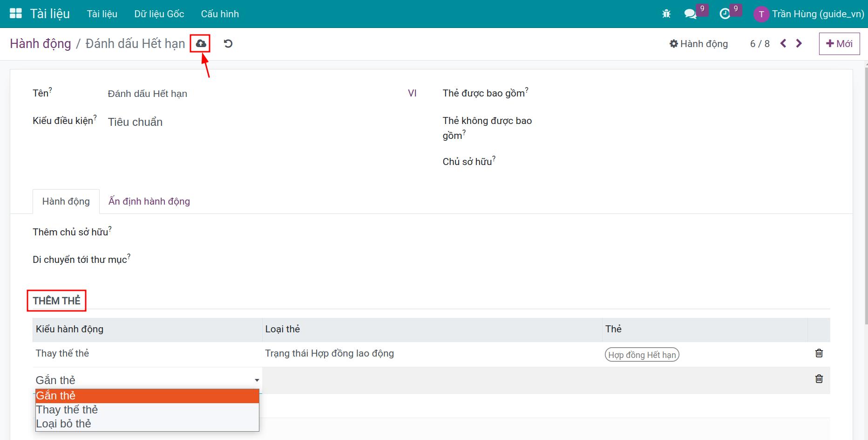
Task: Open the Hành động gear dropdown
Action: pos(698,44)
